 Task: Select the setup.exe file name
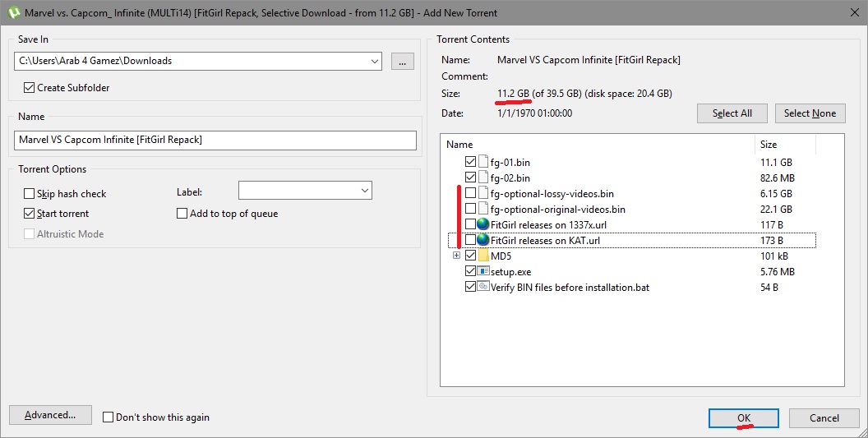(510, 272)
